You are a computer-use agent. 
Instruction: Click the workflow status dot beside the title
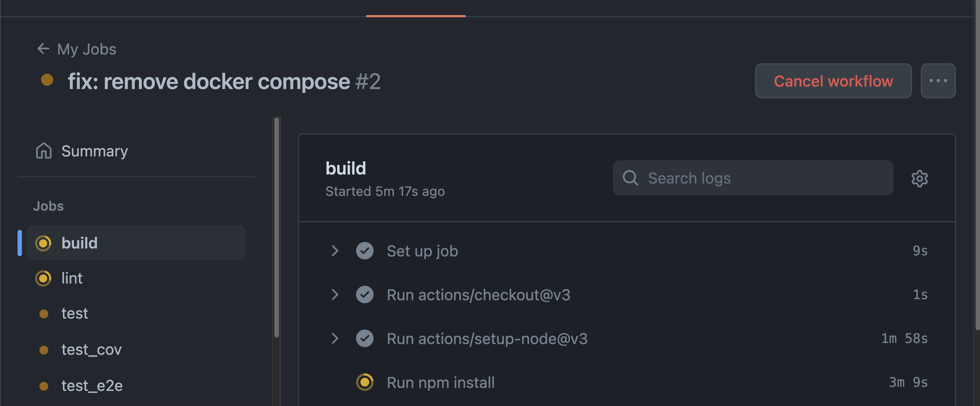(x=47, y=80)
